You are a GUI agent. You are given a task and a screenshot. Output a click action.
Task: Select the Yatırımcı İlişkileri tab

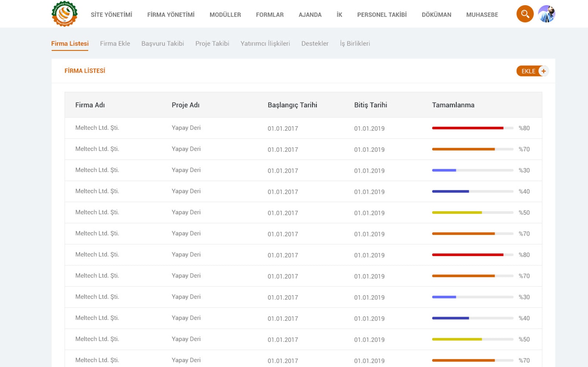coord(265,43)
